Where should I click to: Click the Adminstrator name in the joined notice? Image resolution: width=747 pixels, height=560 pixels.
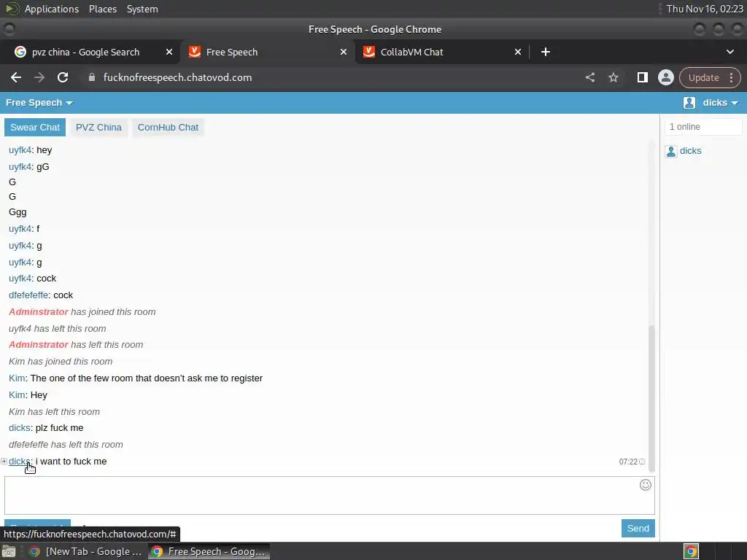tap(39, 312)
